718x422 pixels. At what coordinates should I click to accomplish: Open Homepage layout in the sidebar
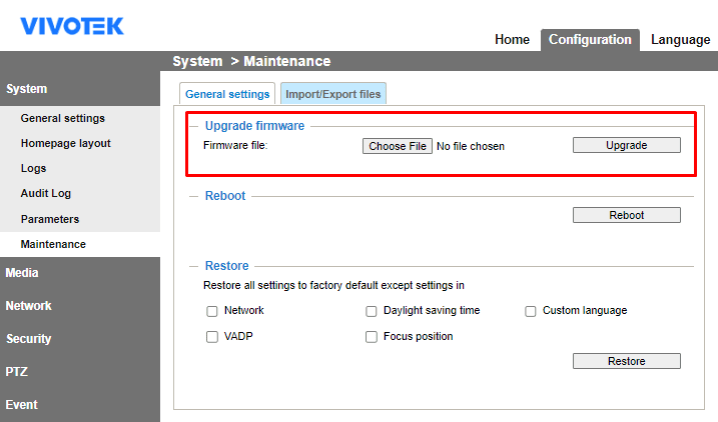click(66, 143)
